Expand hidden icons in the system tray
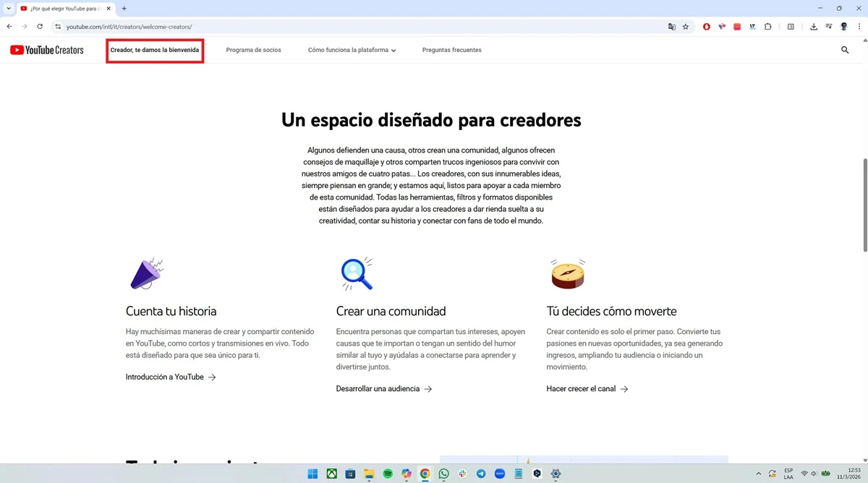 point(759,474)
